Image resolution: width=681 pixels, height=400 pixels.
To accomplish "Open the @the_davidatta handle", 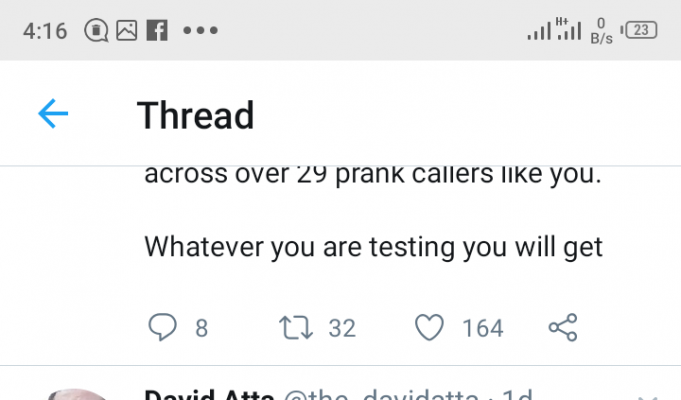I will click(x=382, y=394).
